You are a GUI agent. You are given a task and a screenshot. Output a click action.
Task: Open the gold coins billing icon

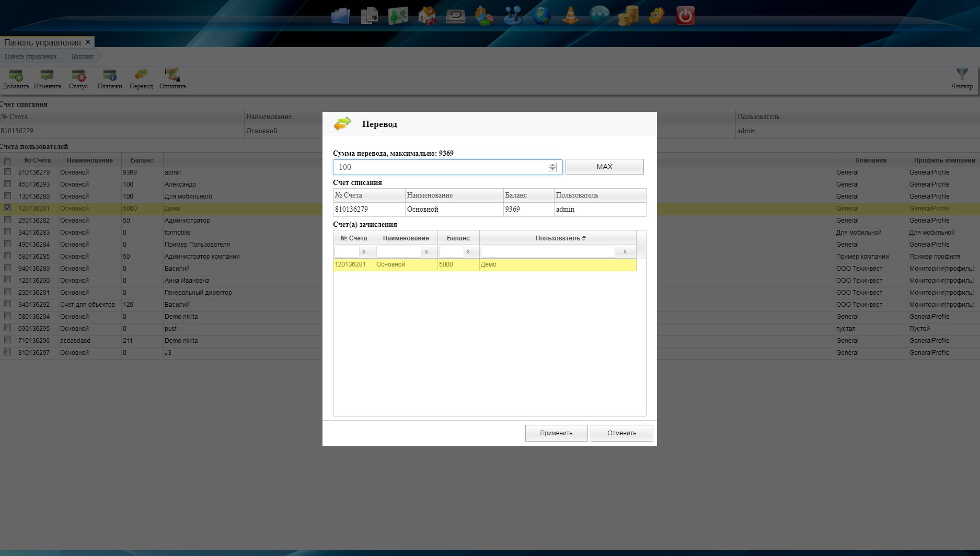(628, 16)
